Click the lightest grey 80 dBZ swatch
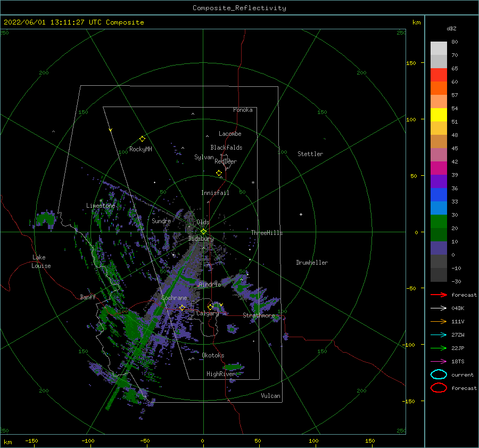This screenshot has width=479, height=448. click(x=439, y=48)
